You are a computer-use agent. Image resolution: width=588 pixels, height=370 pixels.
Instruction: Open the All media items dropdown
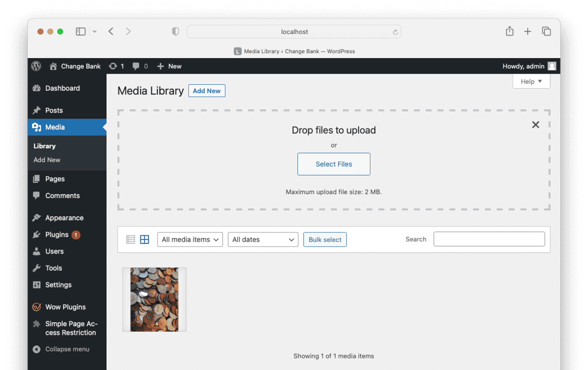(190, 240)
